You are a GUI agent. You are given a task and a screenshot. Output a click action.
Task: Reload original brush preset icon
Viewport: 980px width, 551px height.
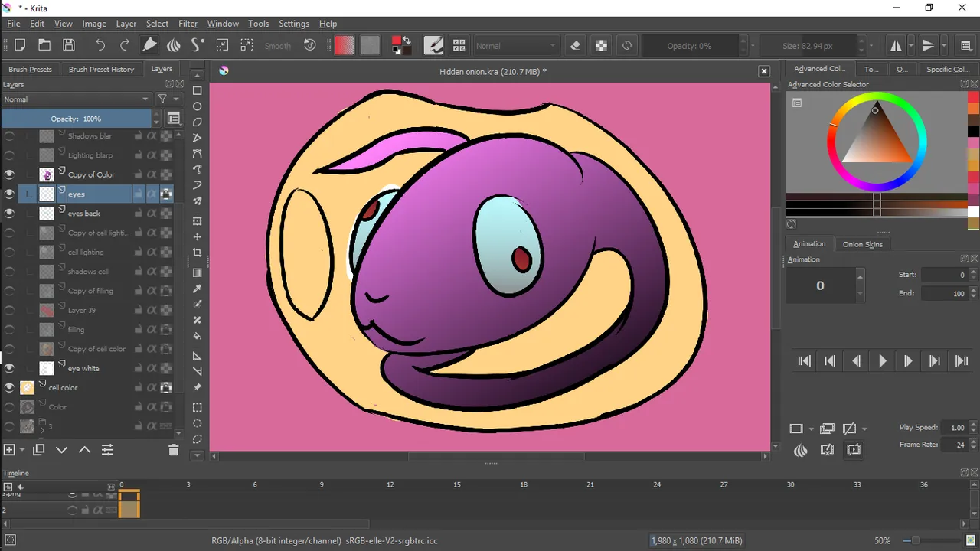click(627, 45)
